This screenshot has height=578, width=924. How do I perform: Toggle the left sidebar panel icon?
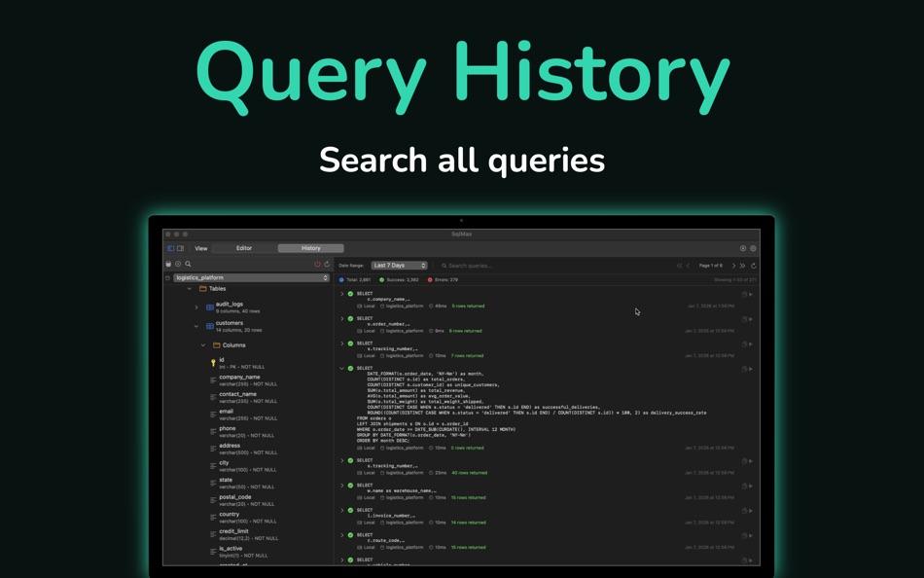169,248
